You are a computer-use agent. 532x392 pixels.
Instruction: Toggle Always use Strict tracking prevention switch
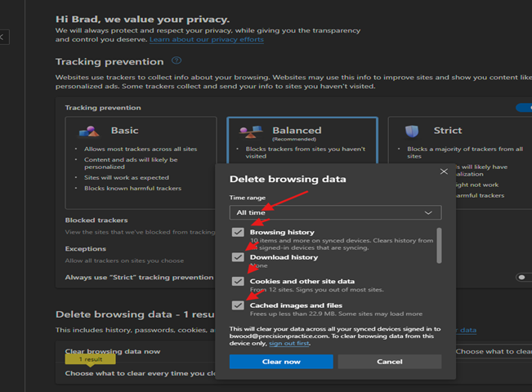tap(524, 278)
